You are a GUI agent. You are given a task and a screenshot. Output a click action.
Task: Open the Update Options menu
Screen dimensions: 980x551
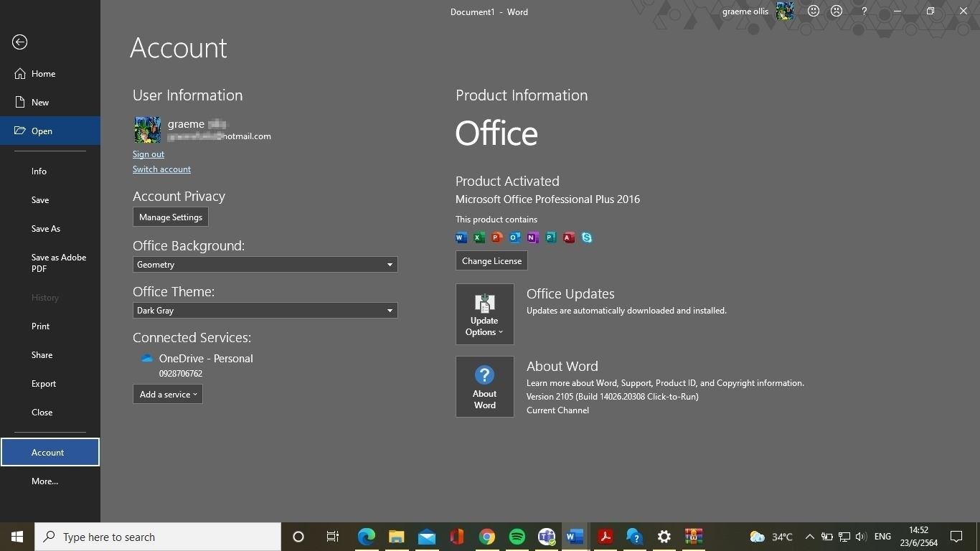(x=485, y=314)
